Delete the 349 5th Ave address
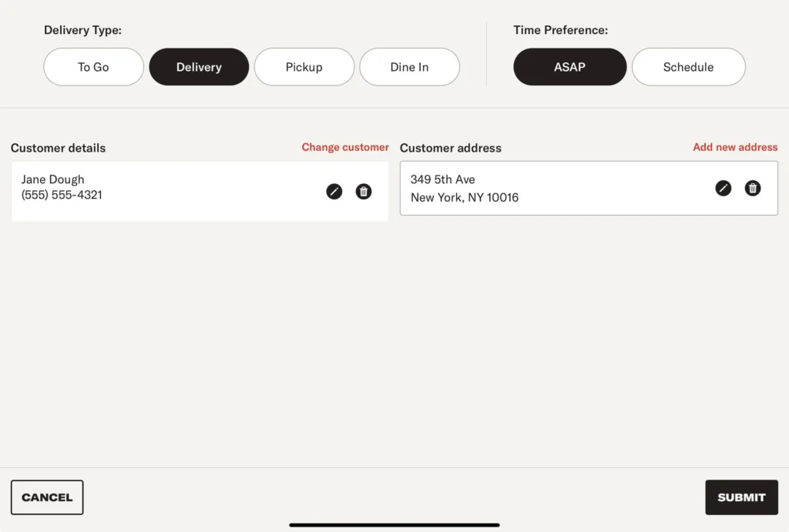789x532 pixels. coord(753,188)
